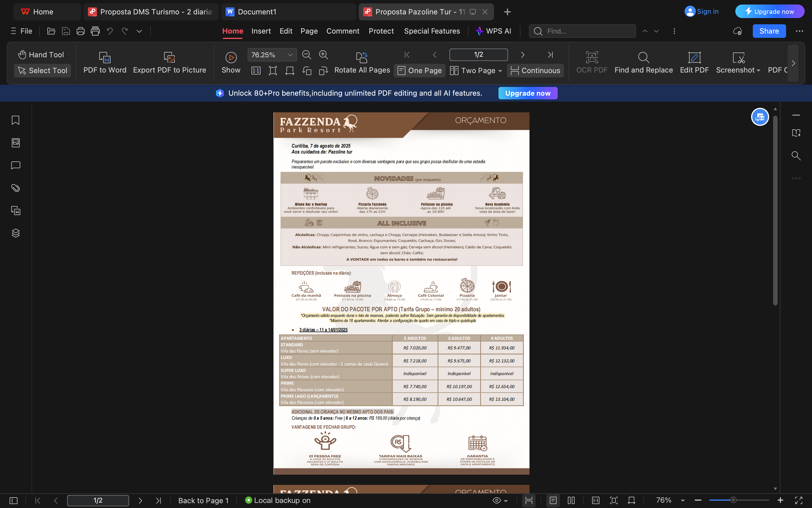Start the Show slideshow button

point(231,63)
